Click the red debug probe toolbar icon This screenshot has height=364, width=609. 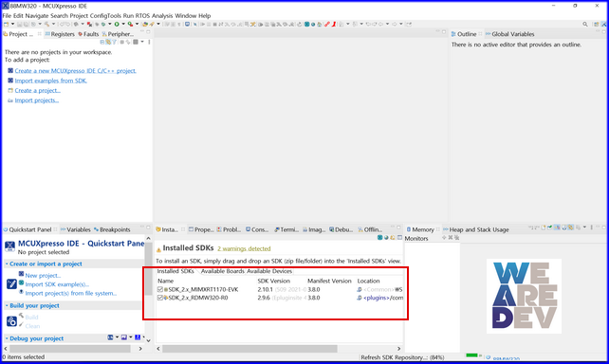(x=327, y=24)
